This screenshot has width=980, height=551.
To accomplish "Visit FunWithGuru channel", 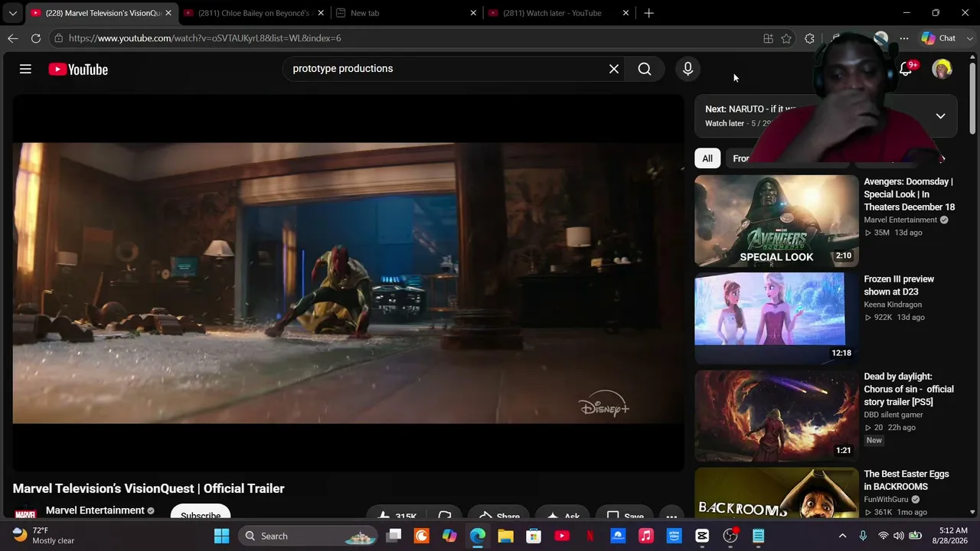I will tap(887, 500).
